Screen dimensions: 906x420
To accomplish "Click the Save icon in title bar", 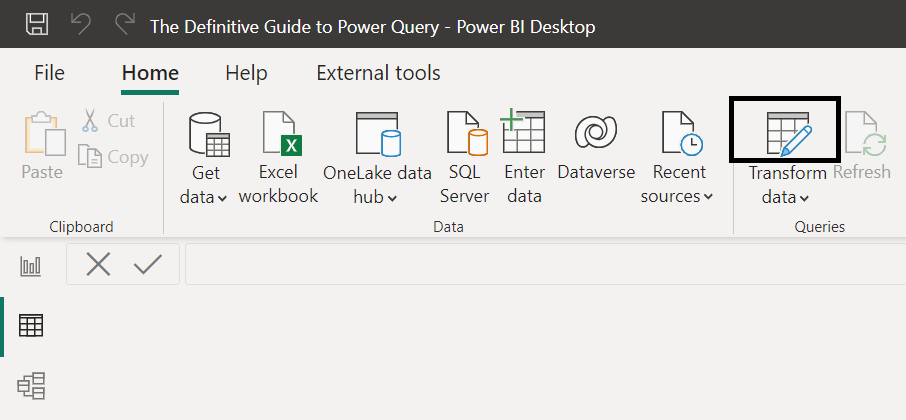I will (x=37, y=25).
